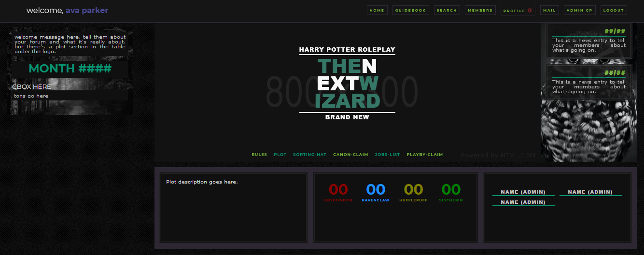Open the Search page
644x255 pixels.
click(447, 10)
